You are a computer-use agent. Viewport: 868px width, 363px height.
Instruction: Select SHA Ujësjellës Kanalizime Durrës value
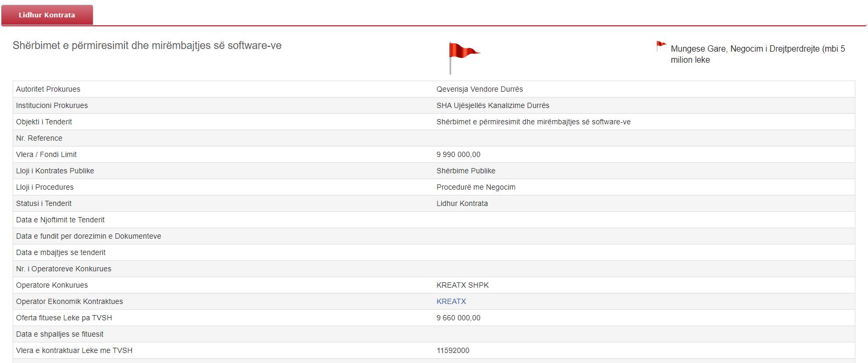point(493,105)
